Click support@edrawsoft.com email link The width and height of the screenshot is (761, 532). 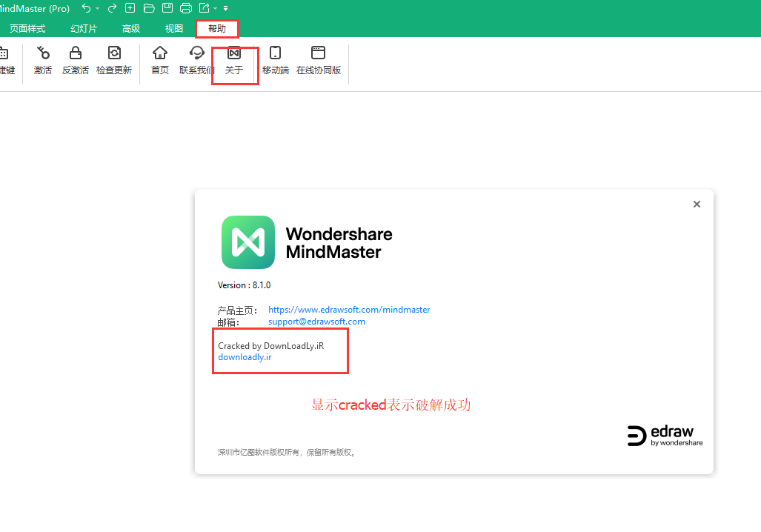click(316, 322)
